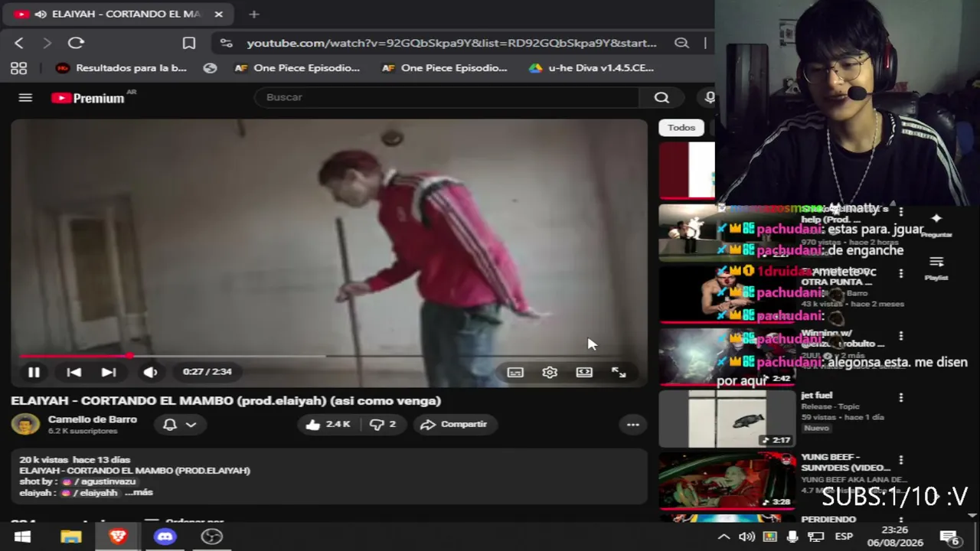
Task: Pause the playing video
Action: click(x=34, y=372)
